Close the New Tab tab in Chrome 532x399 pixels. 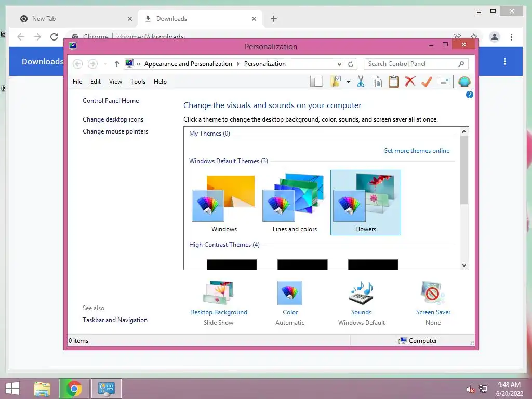tap(129, 19)
